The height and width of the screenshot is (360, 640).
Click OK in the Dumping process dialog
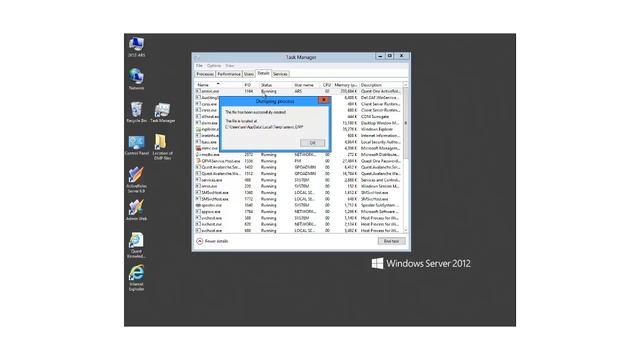click(313, 143)
